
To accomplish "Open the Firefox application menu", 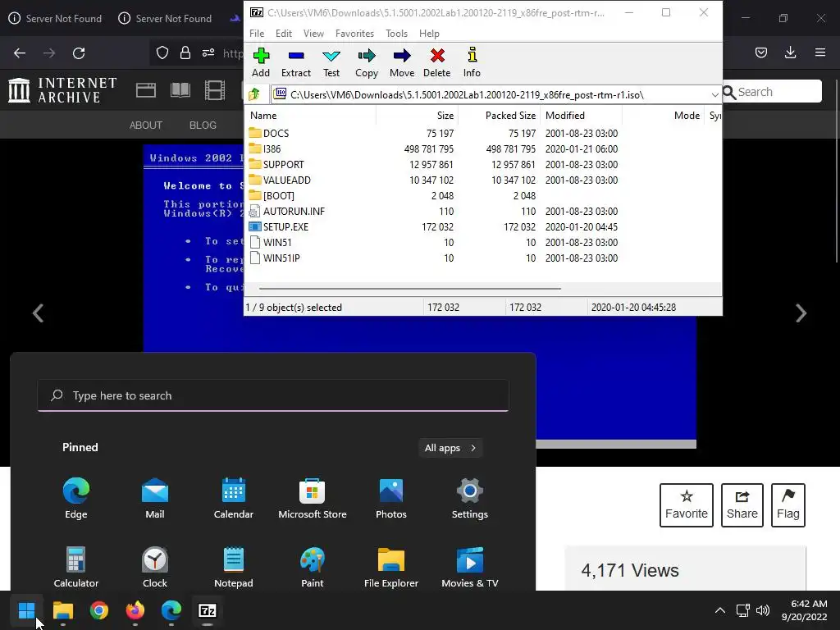I will [x=820, y=52].
